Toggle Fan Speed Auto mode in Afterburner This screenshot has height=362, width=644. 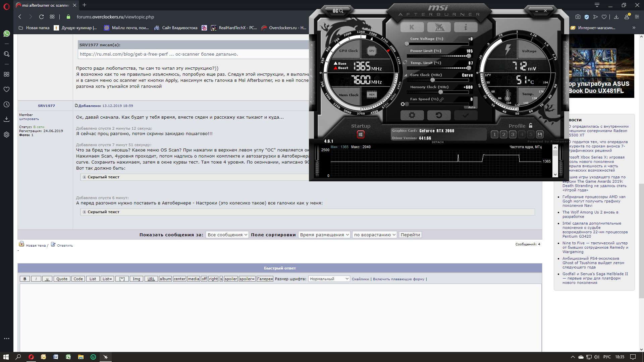click(472, 107)
